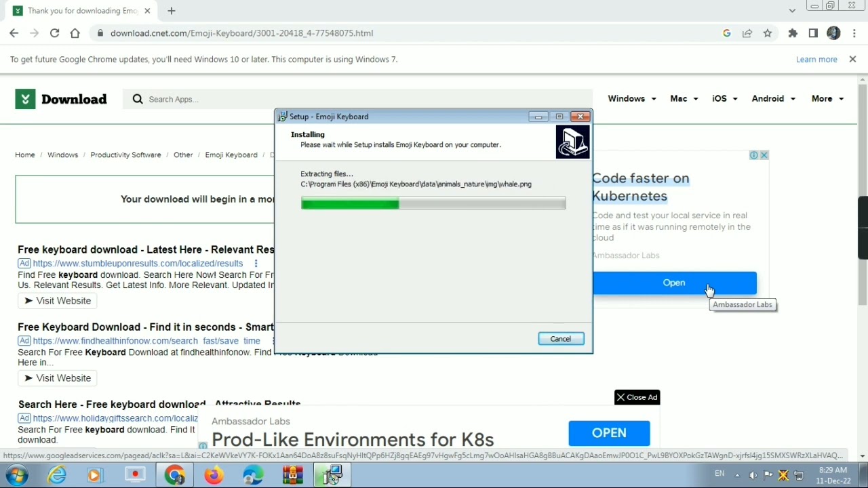This screenshot has height=488, width=868.
Task: Toggle the Chrome side panel
Action: click(x=813, y=33)
